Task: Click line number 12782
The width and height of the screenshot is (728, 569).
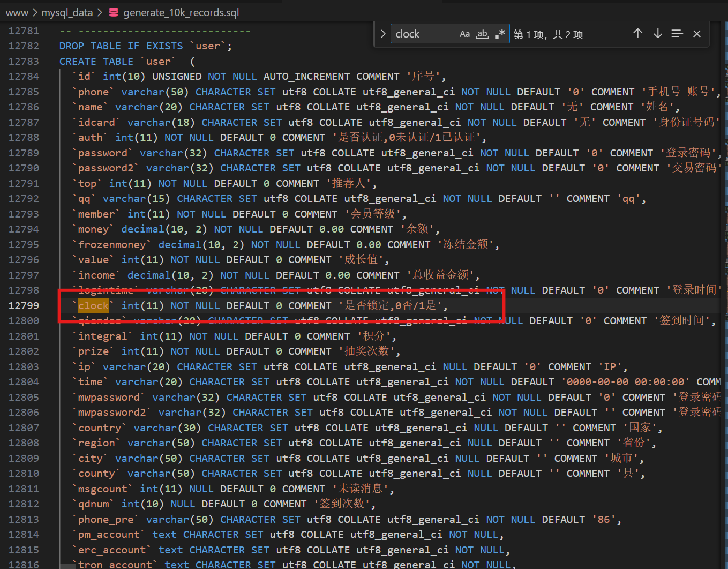Action: point(24,46)
